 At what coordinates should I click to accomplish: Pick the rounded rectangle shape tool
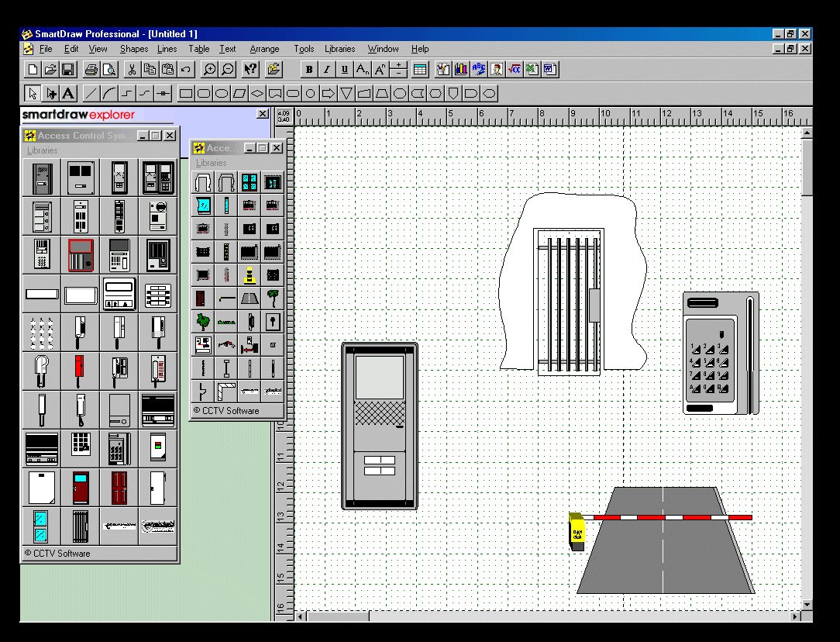click(204, 94)
